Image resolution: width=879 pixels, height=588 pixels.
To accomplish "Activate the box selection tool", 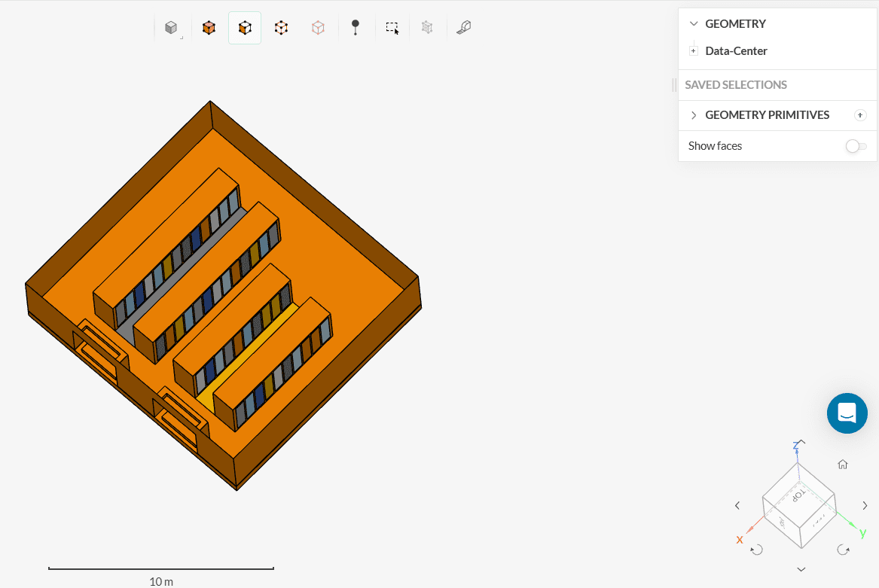I will coord(392,28).
